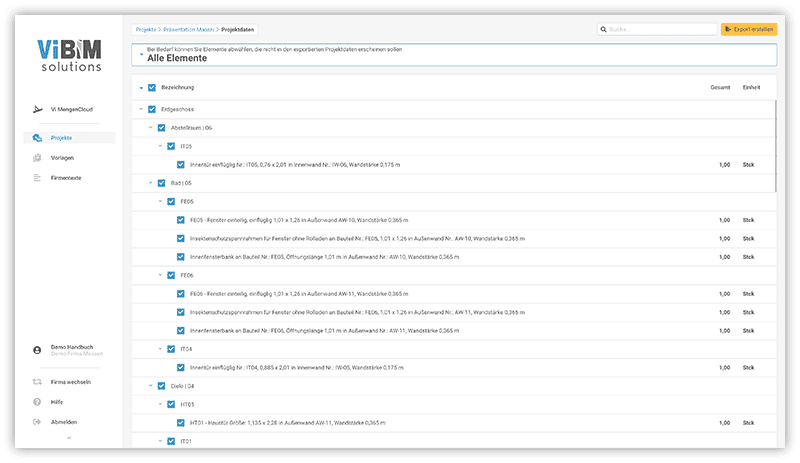800x463 pixels.
Task: Collapse the IT04 node
Action: (x=160, y=349)
